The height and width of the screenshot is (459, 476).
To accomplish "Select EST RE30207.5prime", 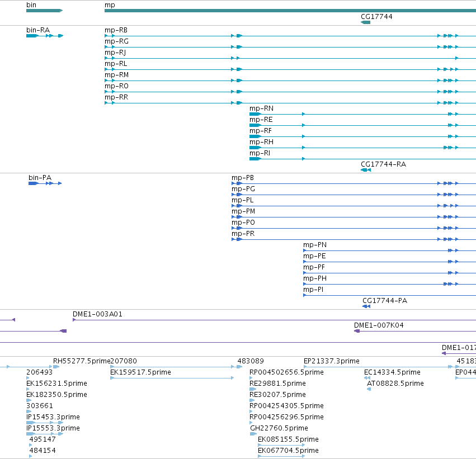I will [x=277, y=395].
